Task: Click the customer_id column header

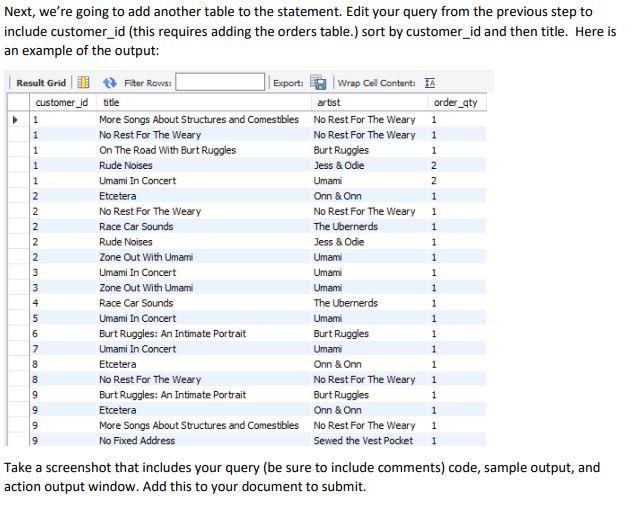Action: tap(63, 102)
